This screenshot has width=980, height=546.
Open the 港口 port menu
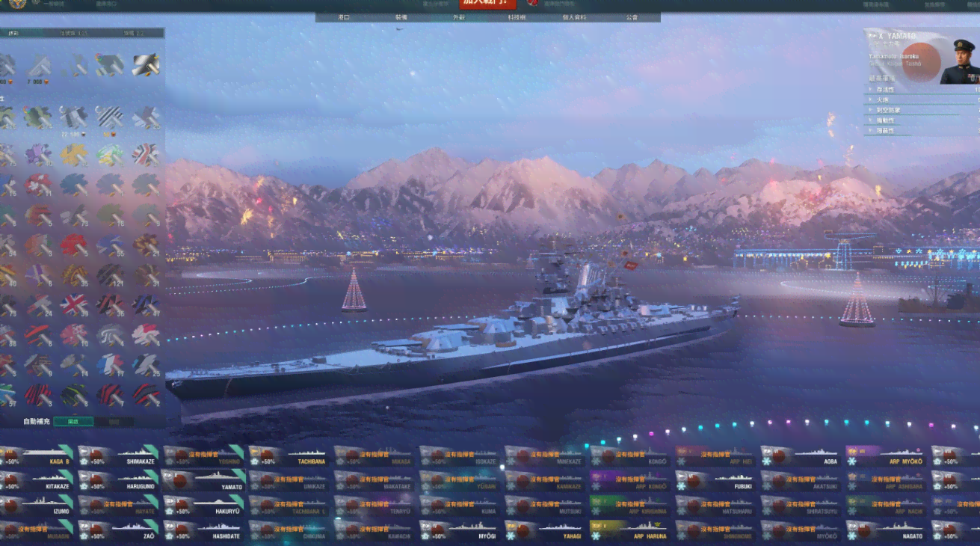tap(344, 16)
